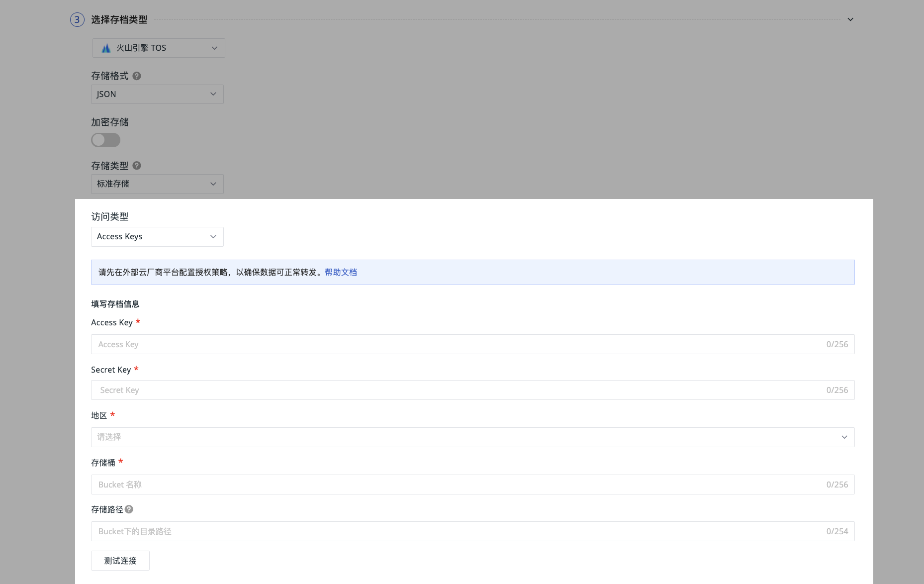The height and width of the screenshot is (584, 924).
Task: Open the 标准存储 storage type dropdown
Action: (x=157, y=184)
